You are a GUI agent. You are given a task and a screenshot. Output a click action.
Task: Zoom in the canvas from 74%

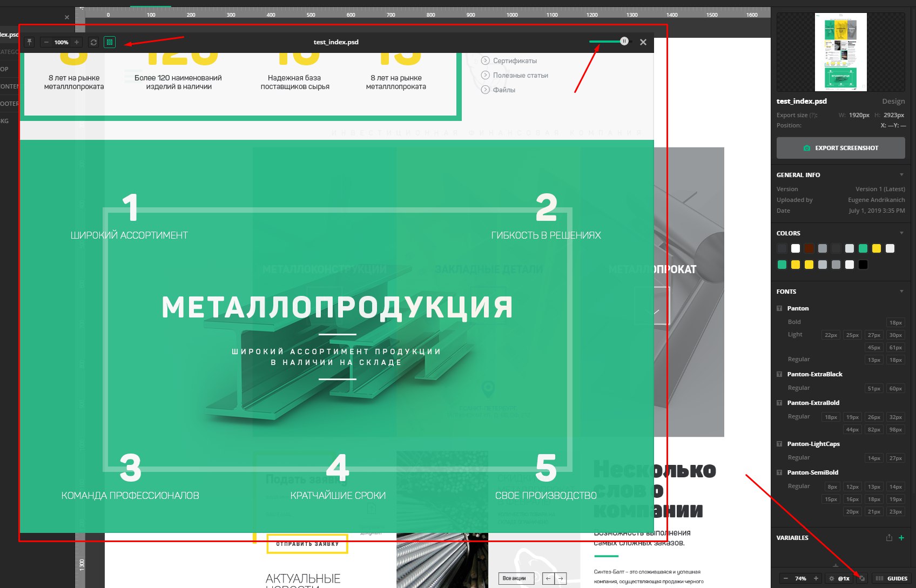click(x=816, y=578)
